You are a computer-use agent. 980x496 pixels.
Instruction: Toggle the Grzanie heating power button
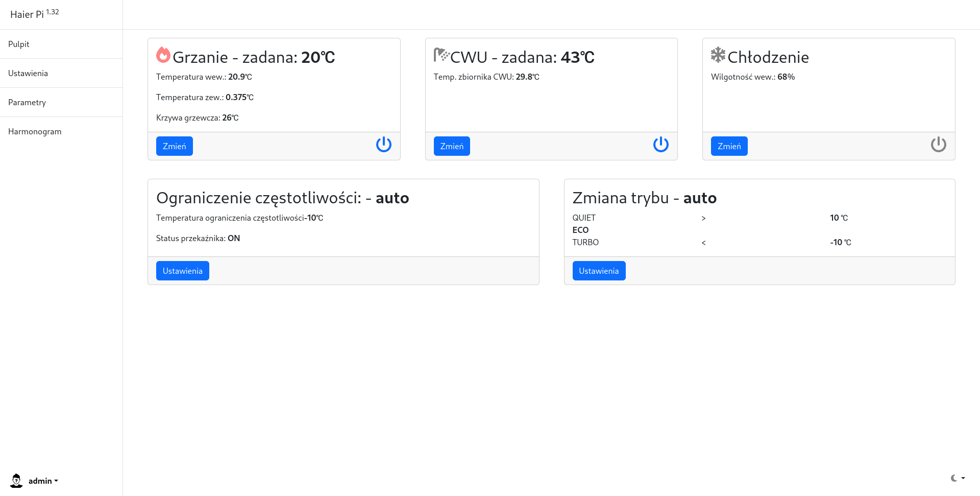tap(384, 145)
